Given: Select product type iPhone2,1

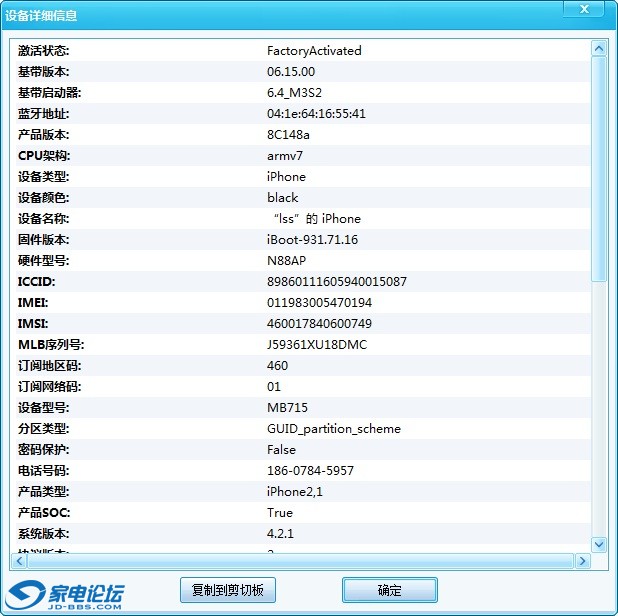Looking at the screenshot, I should coord(294,492).
